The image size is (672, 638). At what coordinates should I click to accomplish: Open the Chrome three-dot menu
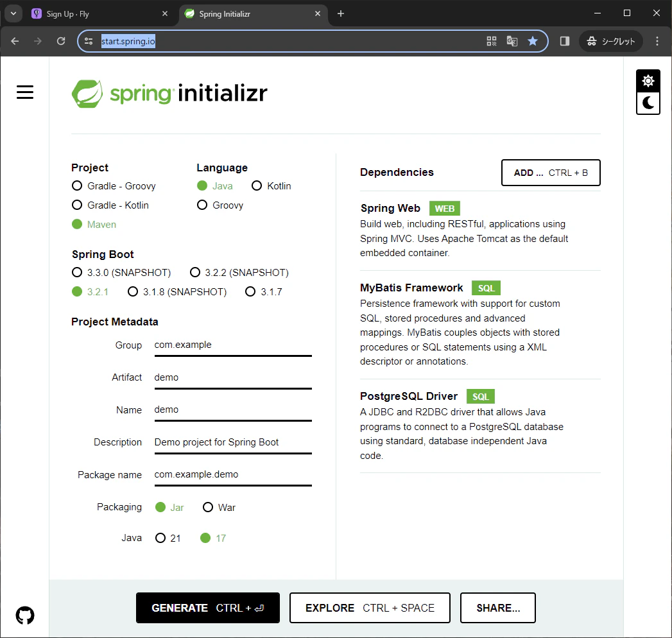tap(657, 41)
